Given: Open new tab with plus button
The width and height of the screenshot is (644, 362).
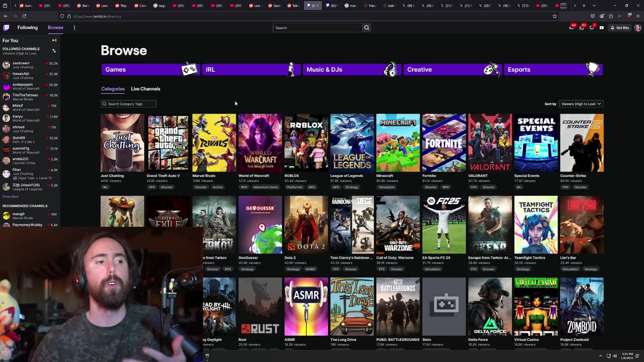Looking at the screenshot, I should click(x=584, y=6).
